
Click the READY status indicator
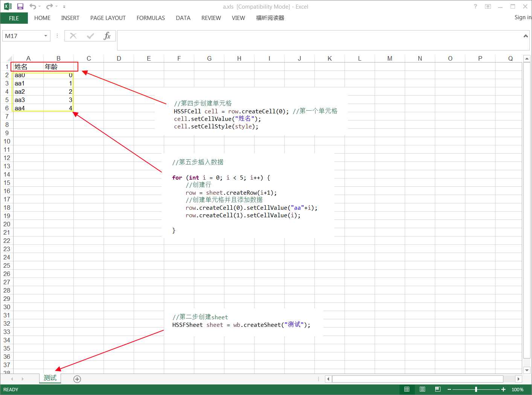(11, 389)
